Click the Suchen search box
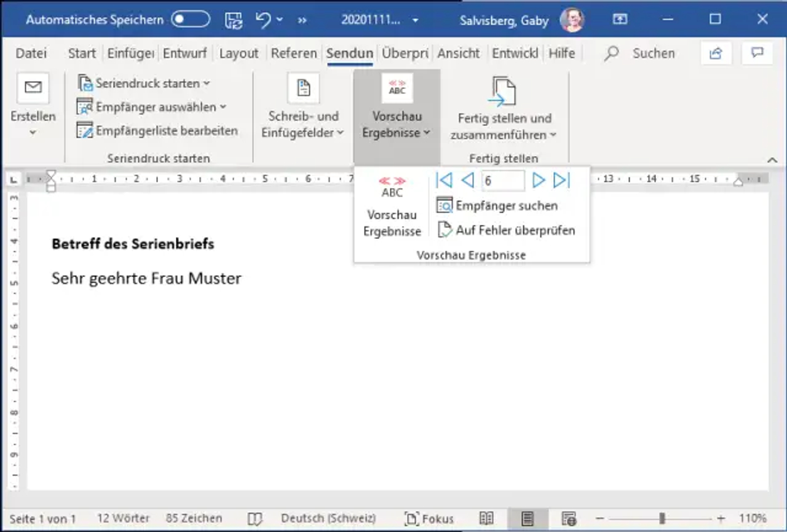The height and width of the screenshot is (532, 787). [639, 53]
